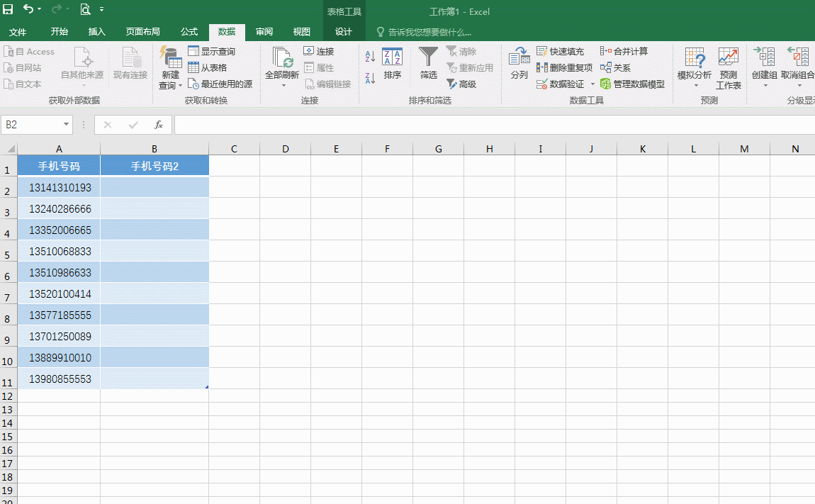Select row 5 header

(x=7, y=251)
